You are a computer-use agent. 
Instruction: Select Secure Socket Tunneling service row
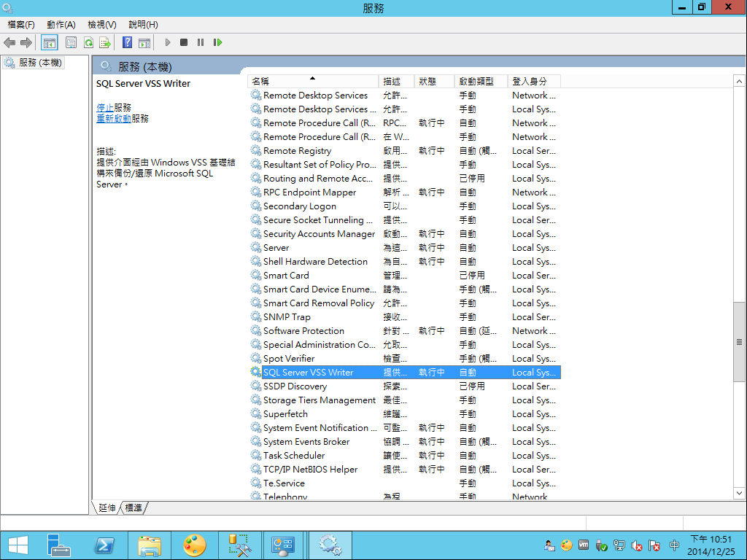pos(406,219)
